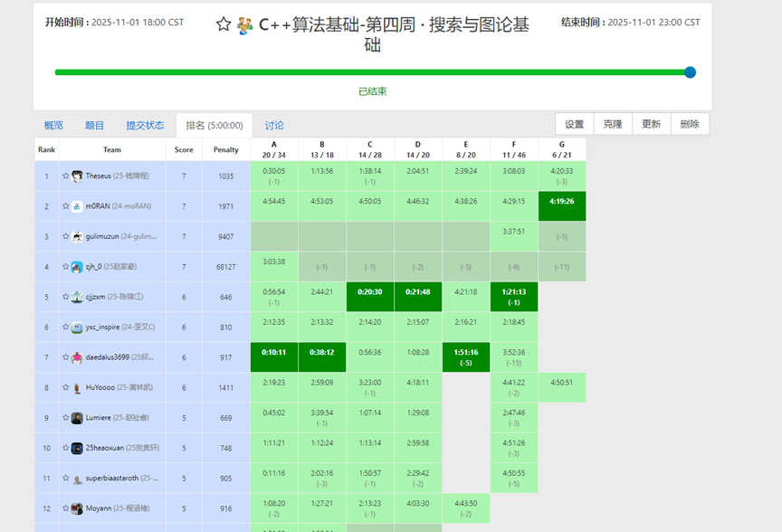The width and height of the screenshot is (782, 532).
Task: Click the 设置 button
Action: coord(574,124)
